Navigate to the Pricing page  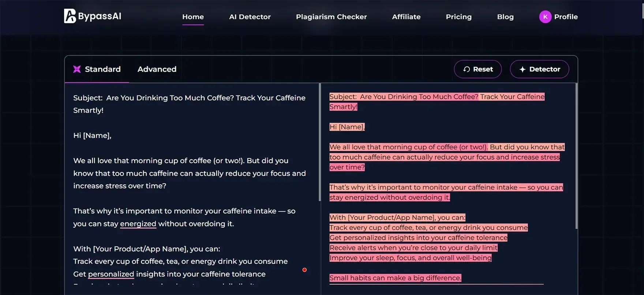click(x=458, y=17)
